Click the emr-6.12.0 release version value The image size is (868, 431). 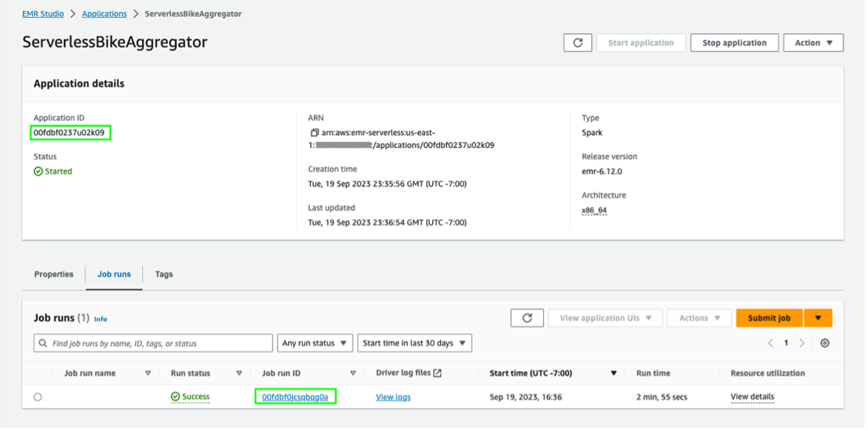(602, 172)
